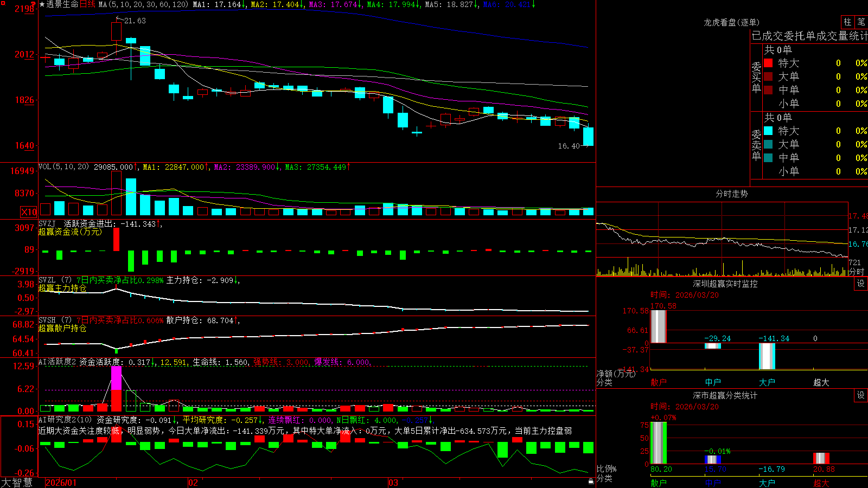868x488 pixels.
Task: Click the red question mark help icon
Action: [33, 4]
